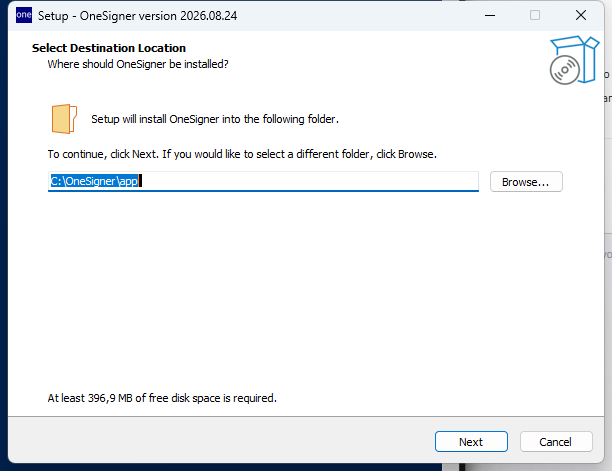Minimize the Setup window
The width and height of the screenshot is (612, 471).
coord(490,16)
